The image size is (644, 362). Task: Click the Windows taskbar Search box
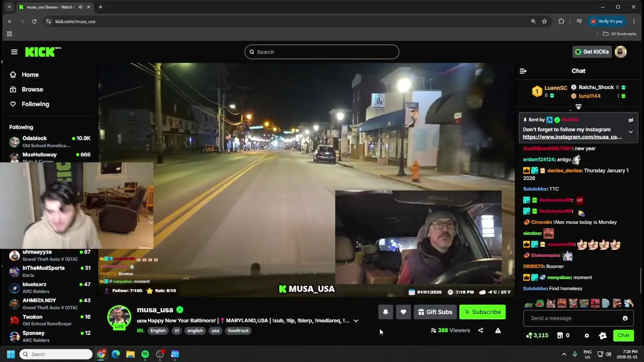56,354
